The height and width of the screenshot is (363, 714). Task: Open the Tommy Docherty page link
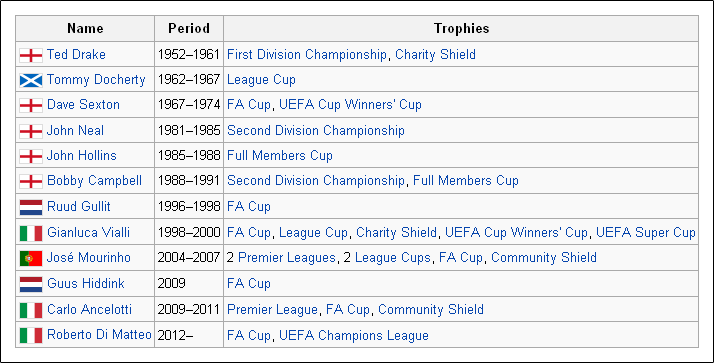96,80
